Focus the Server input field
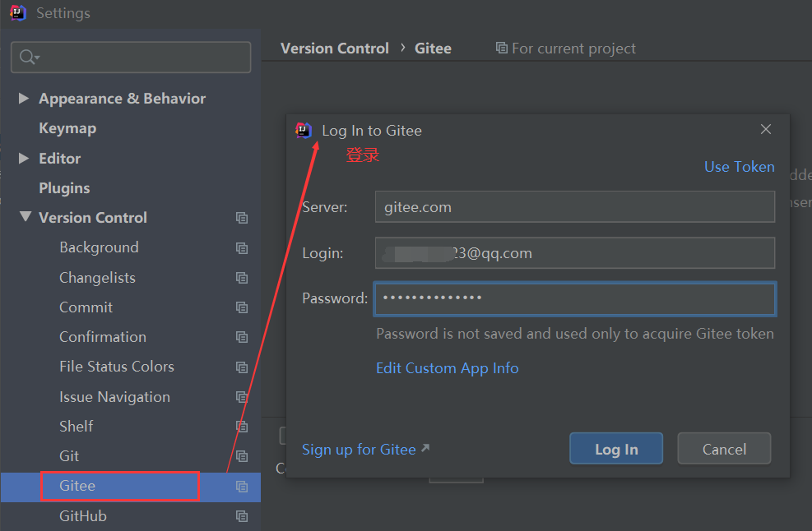 [x=574, y=207]
